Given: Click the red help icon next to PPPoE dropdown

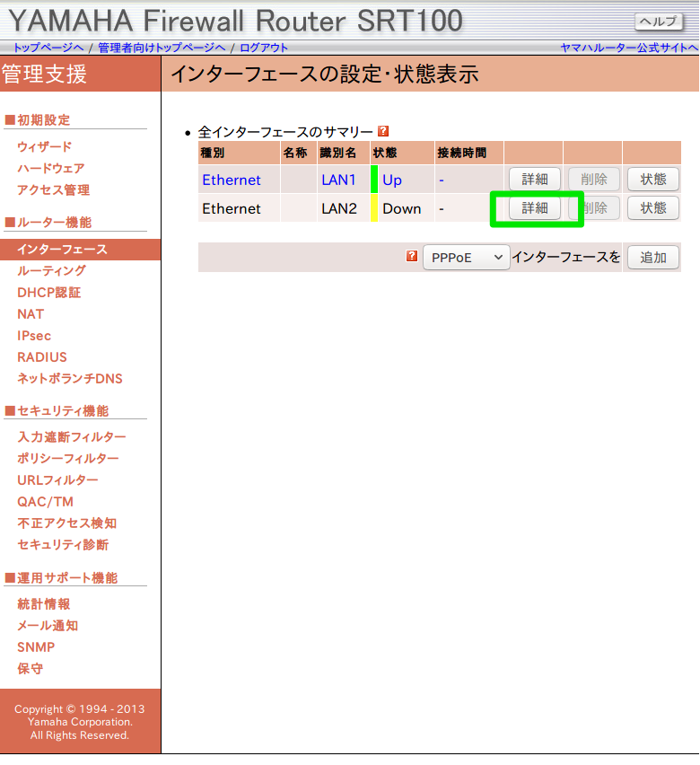Looking at the screenshot, I should (x=412, y=256).
